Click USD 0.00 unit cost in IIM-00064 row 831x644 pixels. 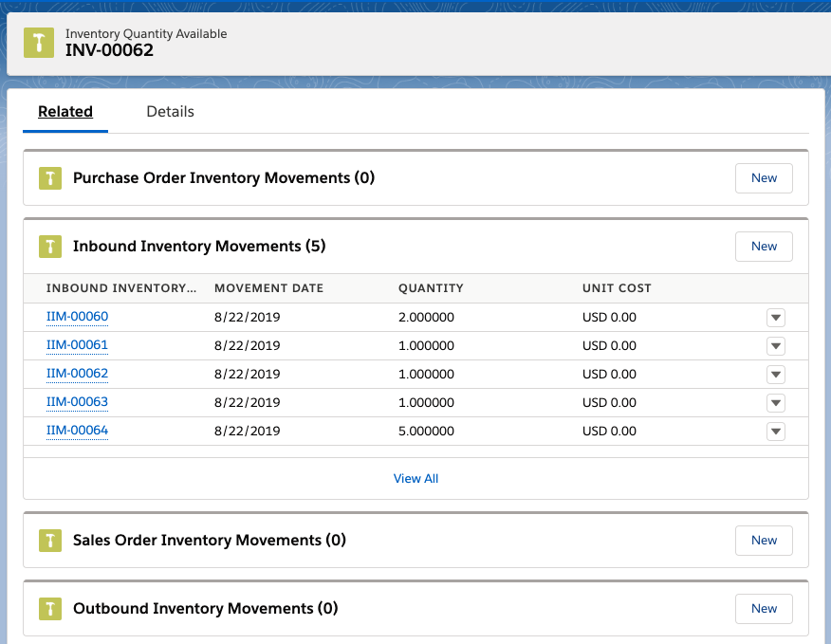(x=609, y=431)
